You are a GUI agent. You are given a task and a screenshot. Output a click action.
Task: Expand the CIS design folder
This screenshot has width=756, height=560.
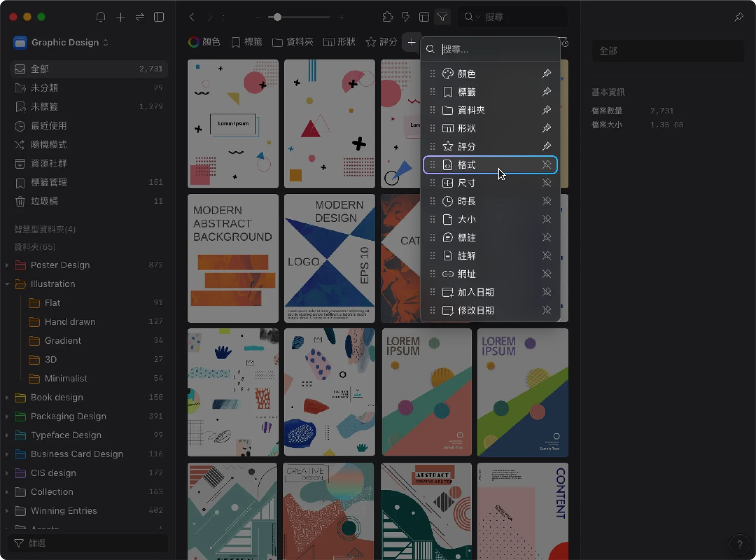tap(7, 473)
